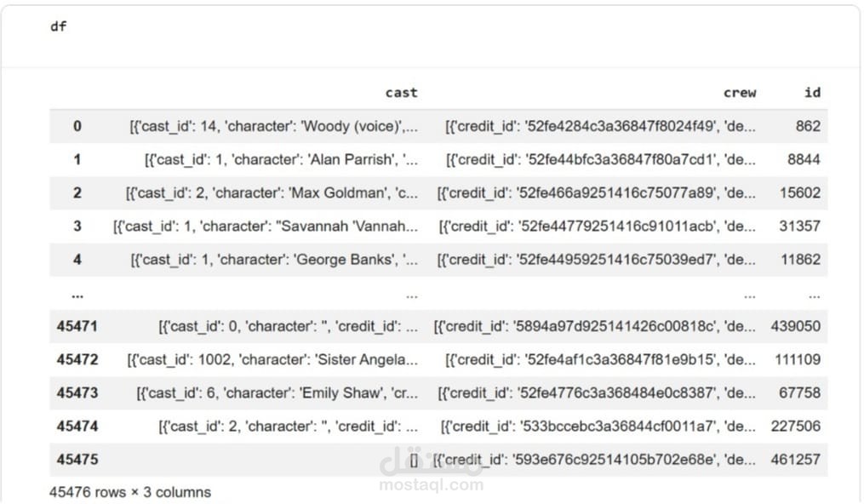
Task: Select row index 0 label
Action: pyautogui.click(x=77, y=126)
